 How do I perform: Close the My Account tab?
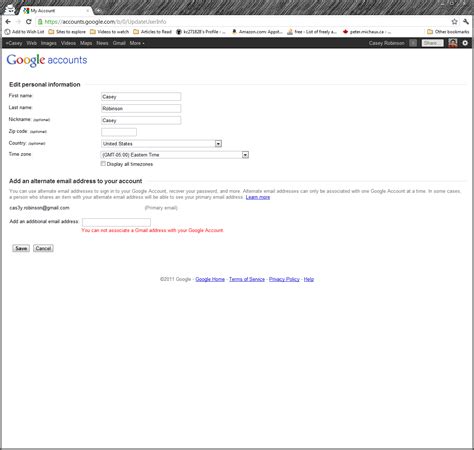pos(88,11)
